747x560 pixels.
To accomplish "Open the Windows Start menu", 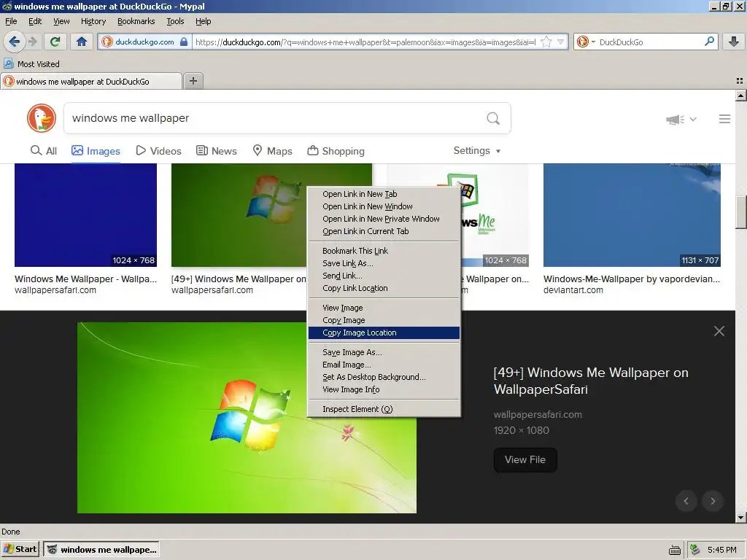I will coord(20,549).
